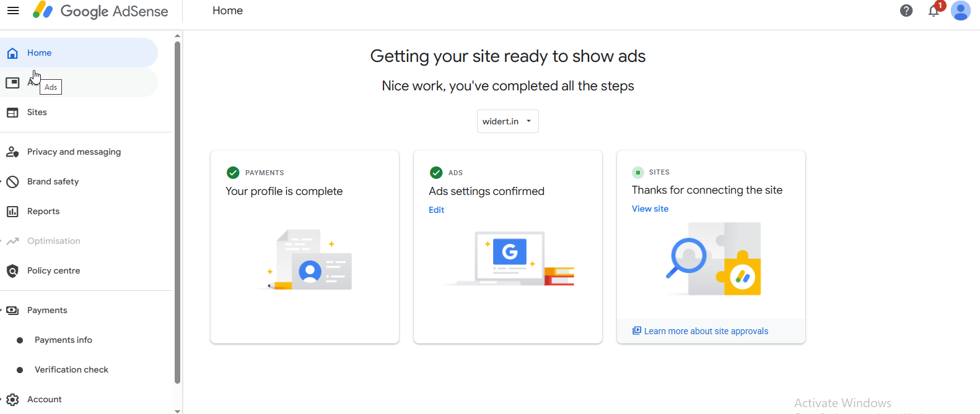
Task: Click the Sites icon in sidebar
Action: point(12,113)
